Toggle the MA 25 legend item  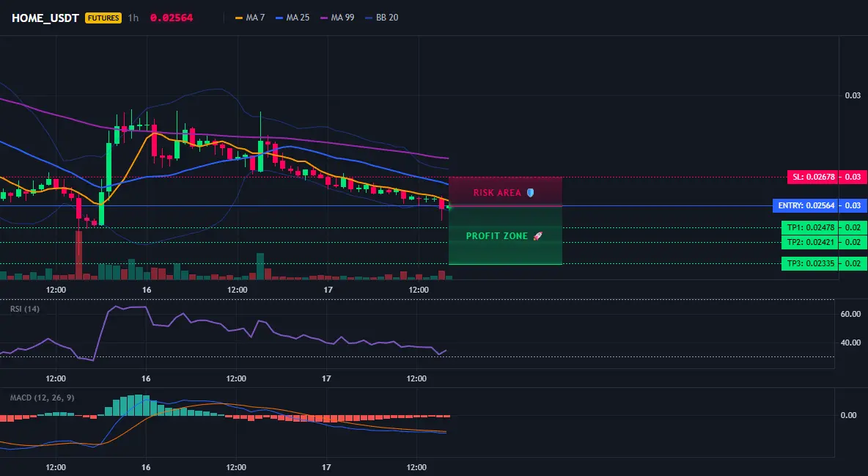tap(293, 18)
